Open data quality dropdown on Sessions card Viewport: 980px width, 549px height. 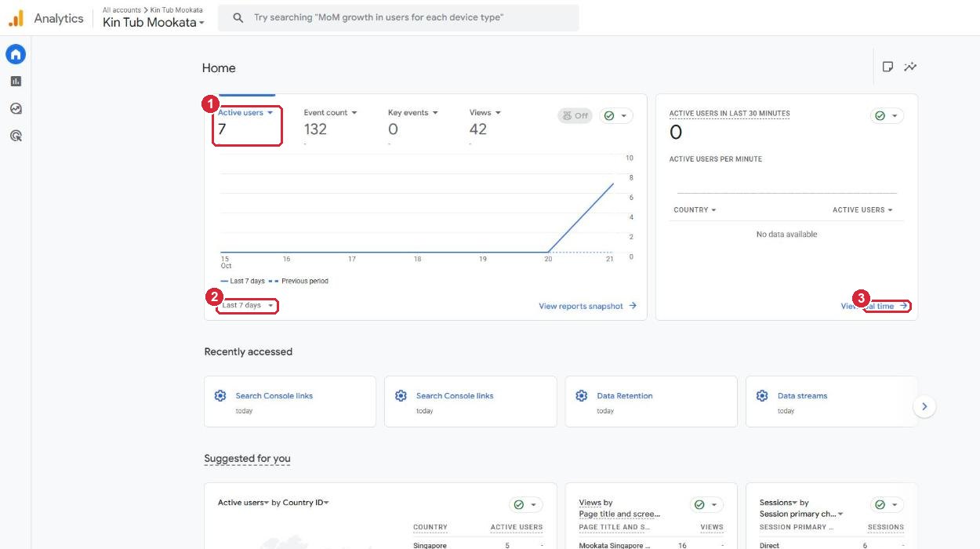click(x=887, y=505)
